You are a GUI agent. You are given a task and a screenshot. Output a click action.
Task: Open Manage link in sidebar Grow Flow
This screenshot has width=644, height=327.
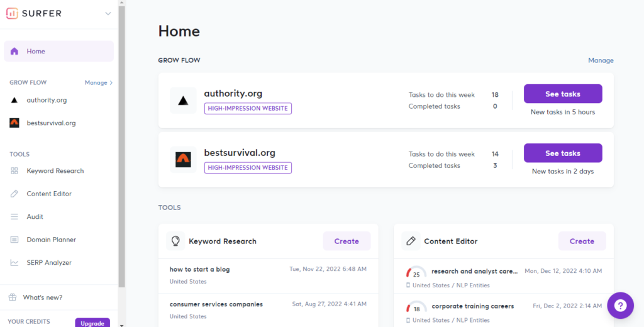[x=99, y=82]
